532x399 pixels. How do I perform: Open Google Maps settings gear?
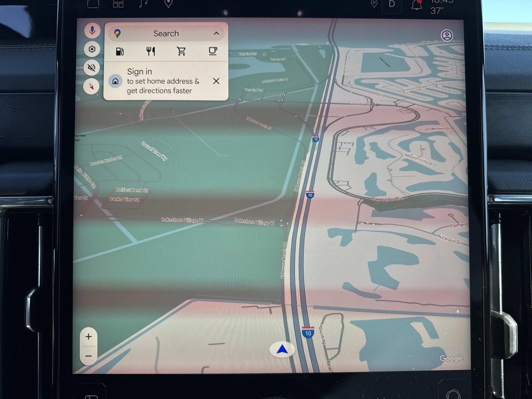[x=92, y=49]
